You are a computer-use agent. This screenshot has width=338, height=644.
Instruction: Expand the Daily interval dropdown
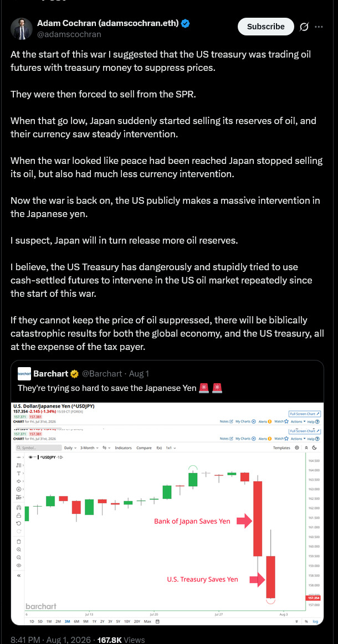[x=70, y=447]
